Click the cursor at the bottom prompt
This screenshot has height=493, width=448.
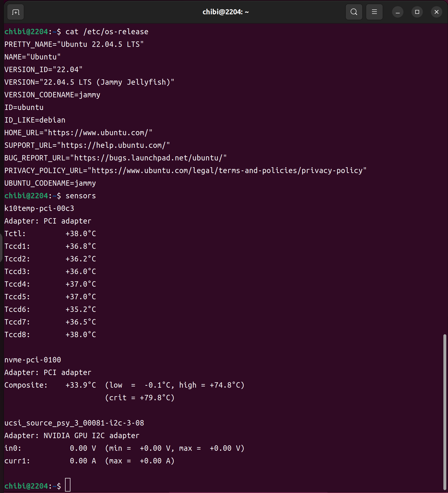pyautogui.click(x=68, y=486)
